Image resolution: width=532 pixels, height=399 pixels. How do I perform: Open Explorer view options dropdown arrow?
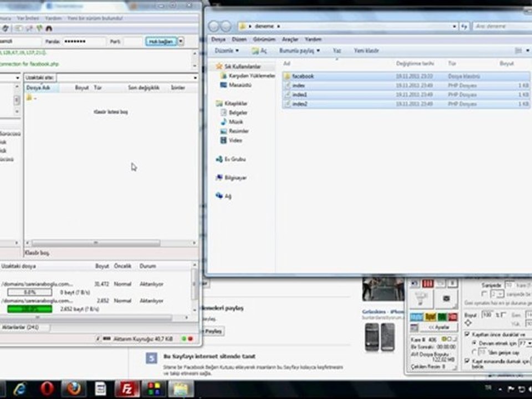[x=528, y=50]
